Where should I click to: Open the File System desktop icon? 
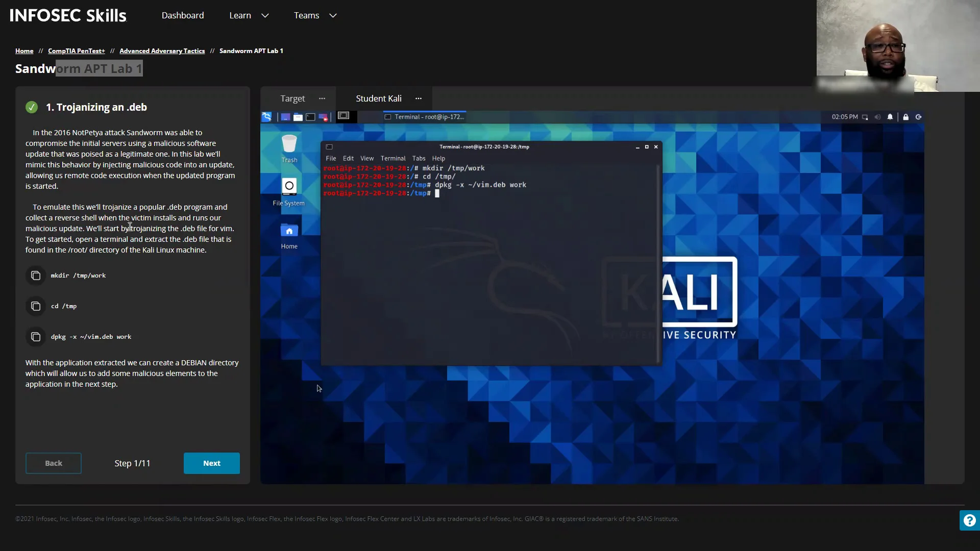(289, 192)
